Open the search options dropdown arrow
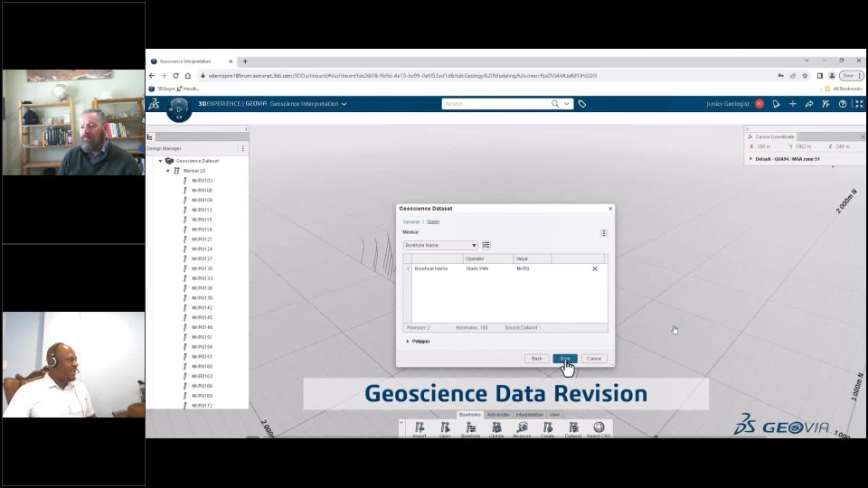 pos(566,103)
